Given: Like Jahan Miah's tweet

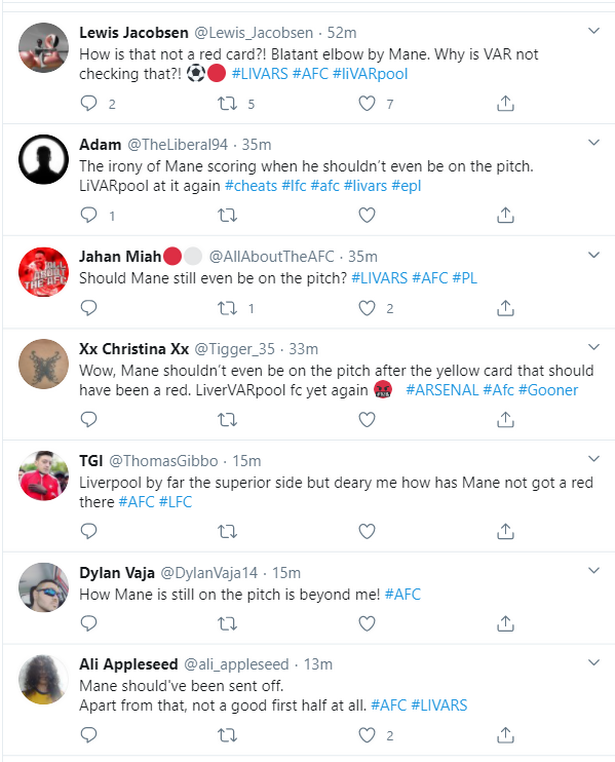Looking at the screenshot, I should 367,308.
